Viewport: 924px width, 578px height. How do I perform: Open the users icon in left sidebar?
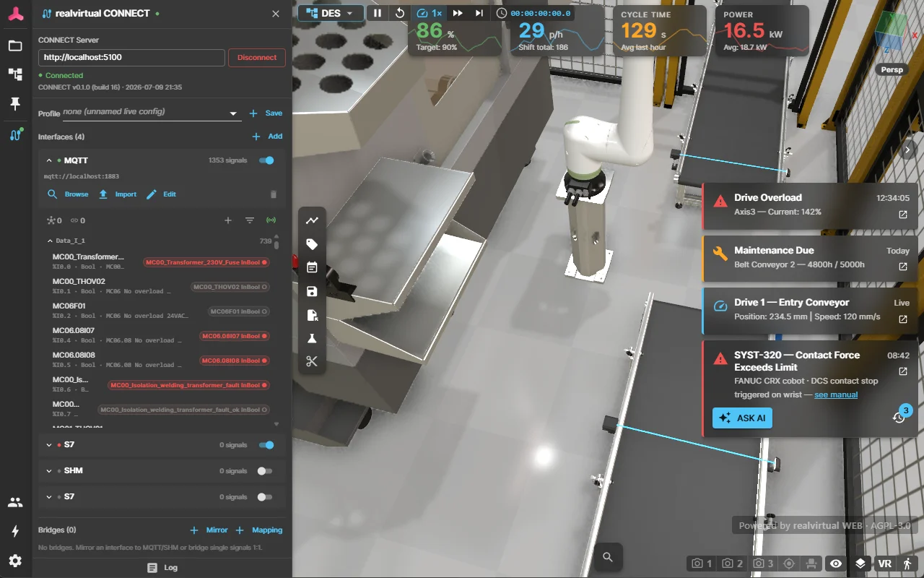tap(15, 502)
